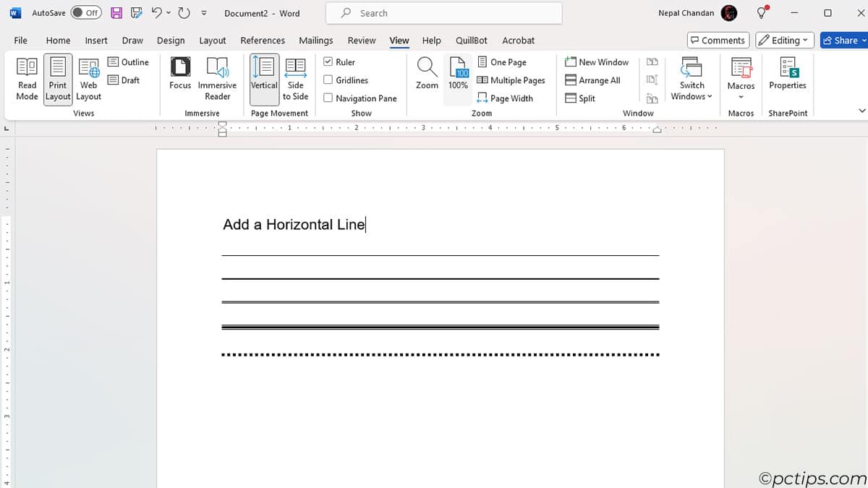Image resolution: width=868 pixels, height=488 pixels.
Task: Open the QuillBot tab
Action: (471, 40)
